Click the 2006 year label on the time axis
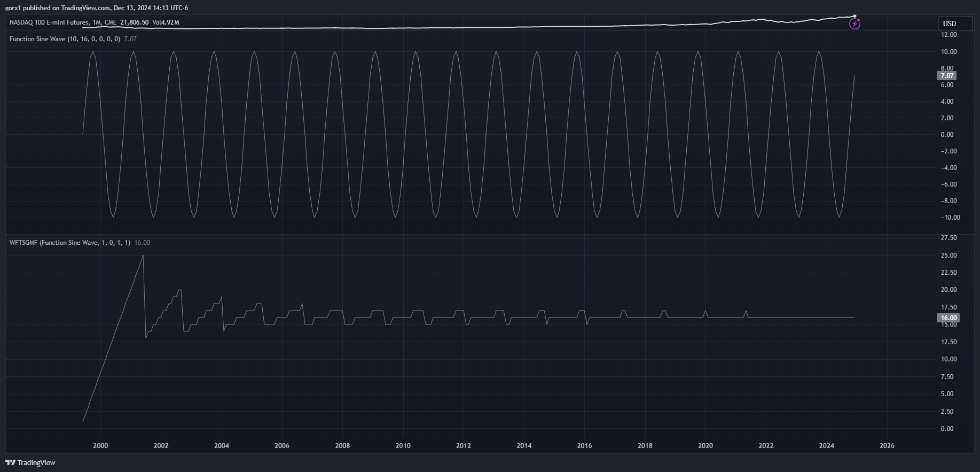Screen dimensions: 980x472 point(282,446)
